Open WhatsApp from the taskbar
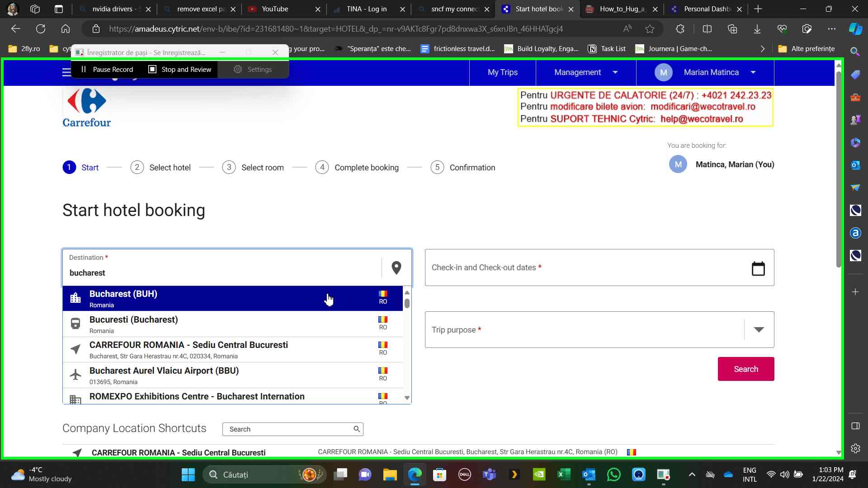The height and width of the screenshot is (488, 868). [613, 474]
